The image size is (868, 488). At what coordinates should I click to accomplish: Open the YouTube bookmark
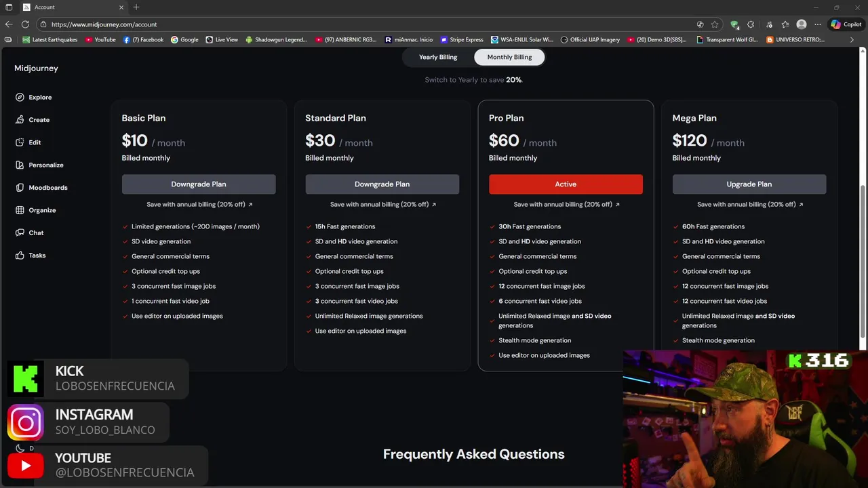tap(100, 40)
